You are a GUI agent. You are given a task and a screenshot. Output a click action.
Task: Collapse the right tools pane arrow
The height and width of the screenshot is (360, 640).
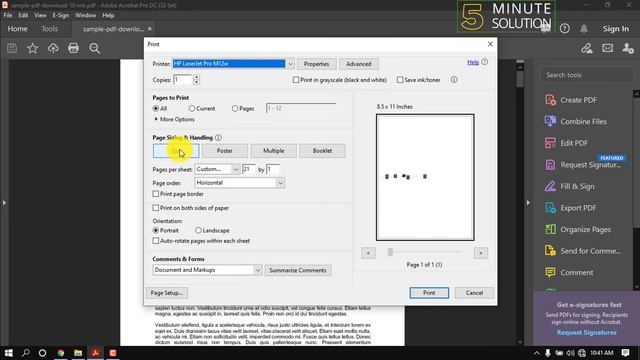pyautogui.click(x=528, y=202)
